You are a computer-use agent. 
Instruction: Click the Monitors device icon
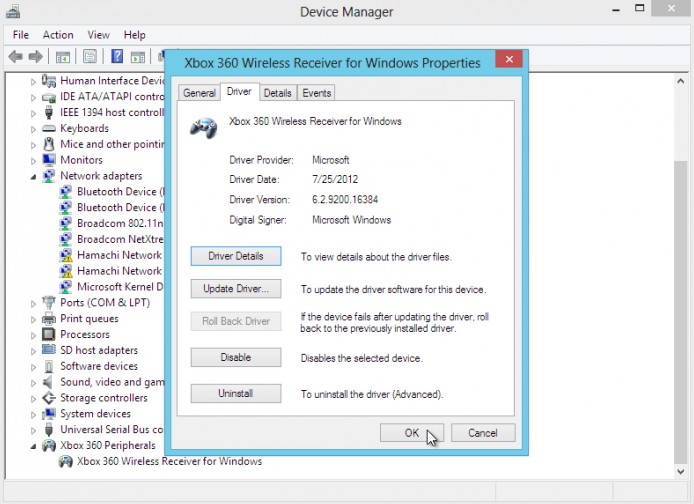(49, 160)
